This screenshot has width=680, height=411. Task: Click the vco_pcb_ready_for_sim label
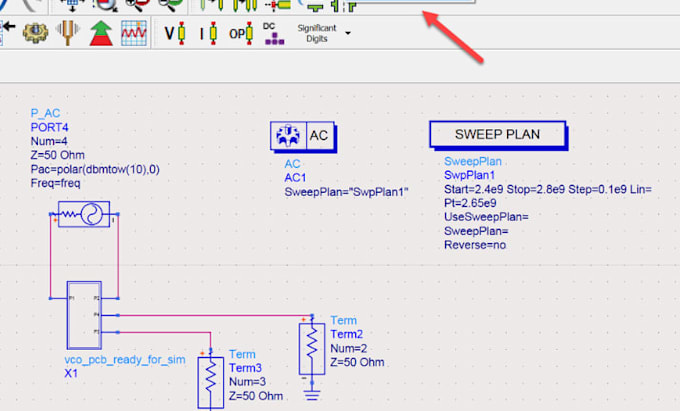125,360
